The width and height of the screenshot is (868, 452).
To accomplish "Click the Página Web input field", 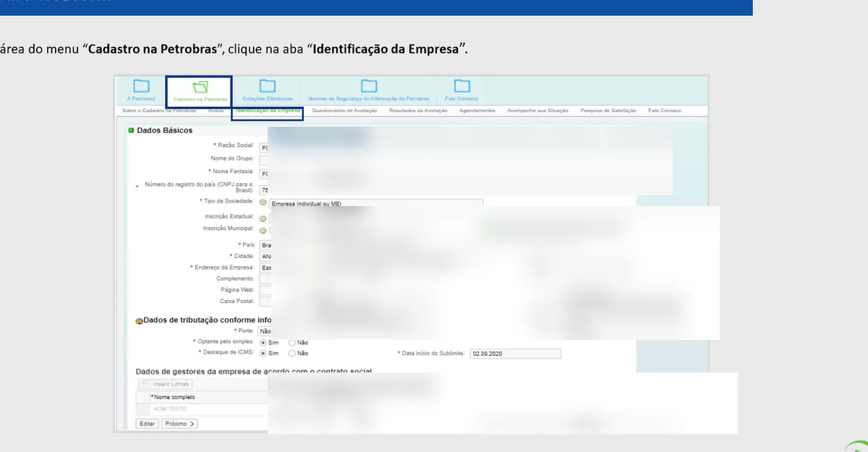I will point(264,290).
